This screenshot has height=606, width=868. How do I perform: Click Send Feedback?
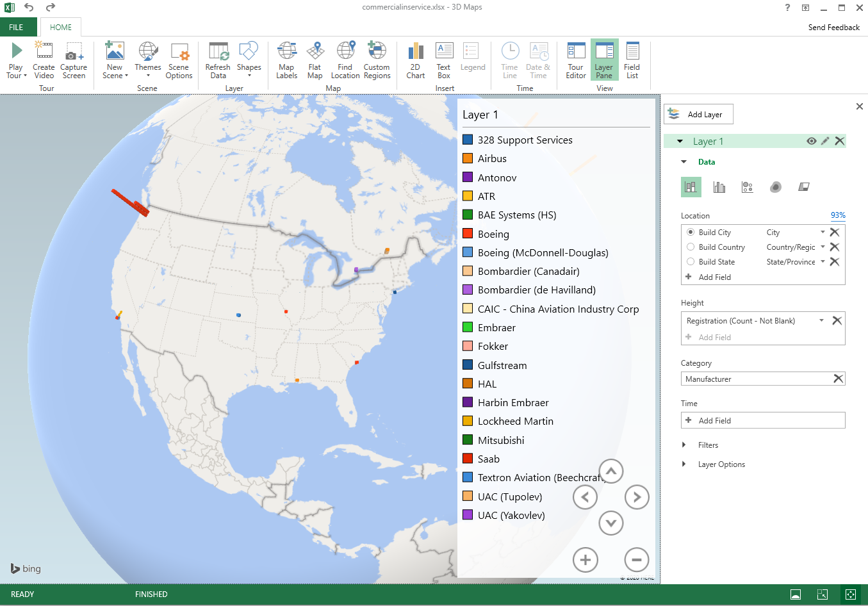[833, 28]
